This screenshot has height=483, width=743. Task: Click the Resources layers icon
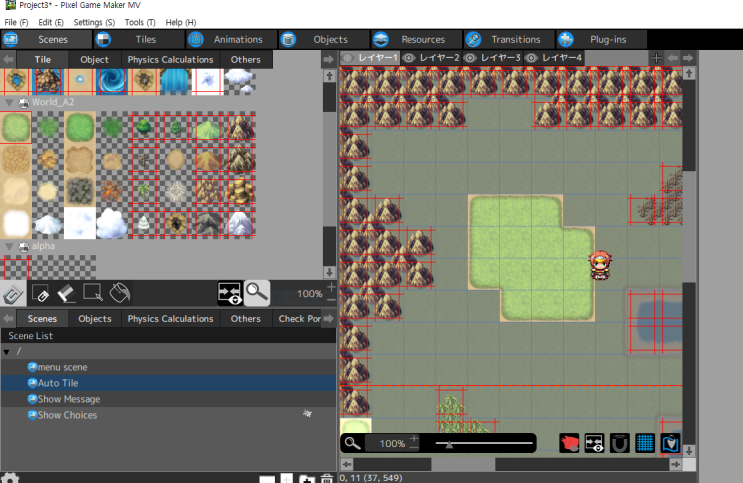pyautogui.click(x=381, y=39)
